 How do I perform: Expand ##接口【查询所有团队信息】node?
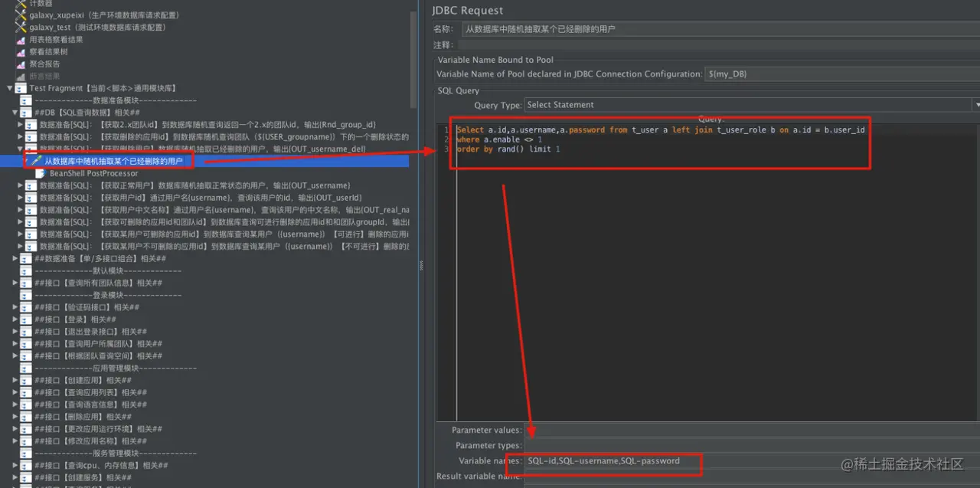coord(15,283)
